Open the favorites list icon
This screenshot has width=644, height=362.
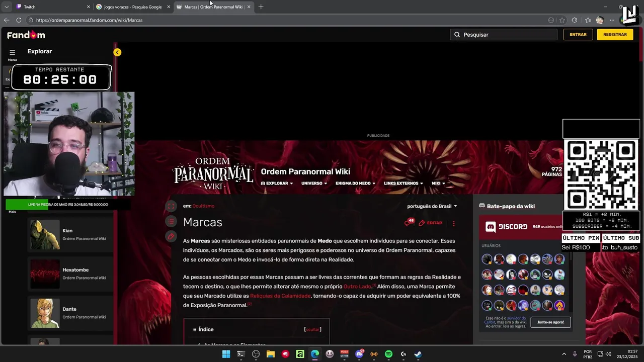click(588, 20)
